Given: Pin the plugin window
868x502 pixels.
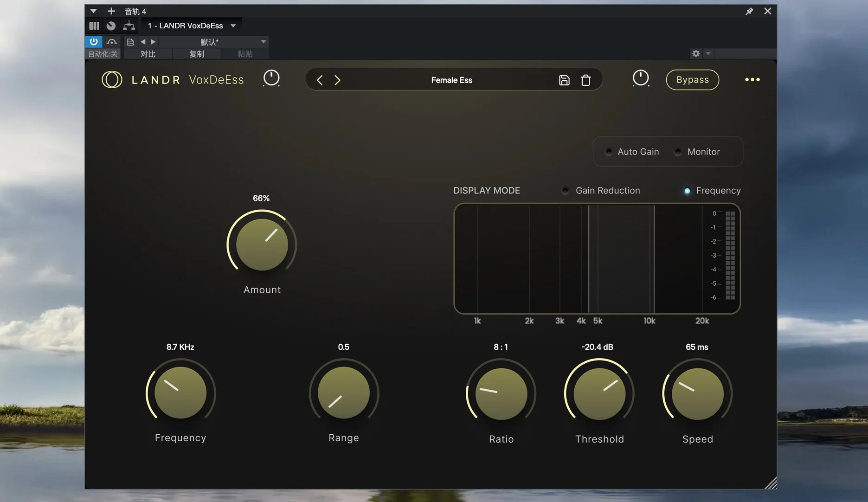Looking at the screenshot, I should (749, 11).
